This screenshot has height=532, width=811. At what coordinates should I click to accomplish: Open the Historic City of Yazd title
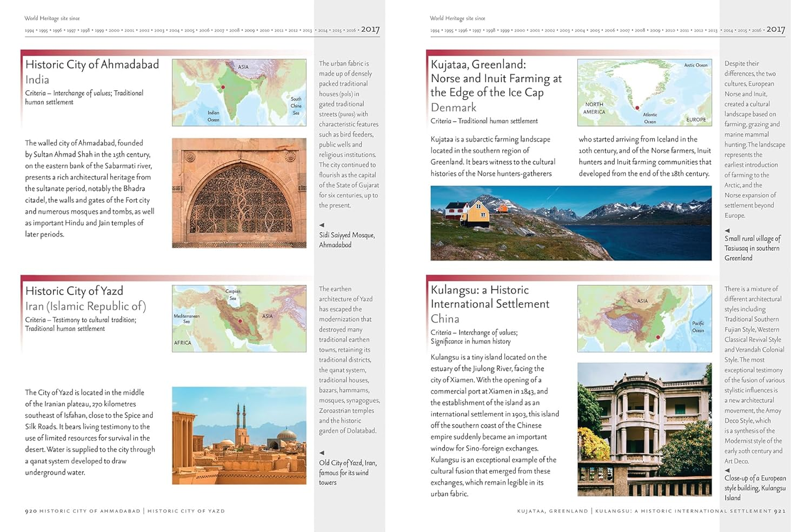pos(74,291)
